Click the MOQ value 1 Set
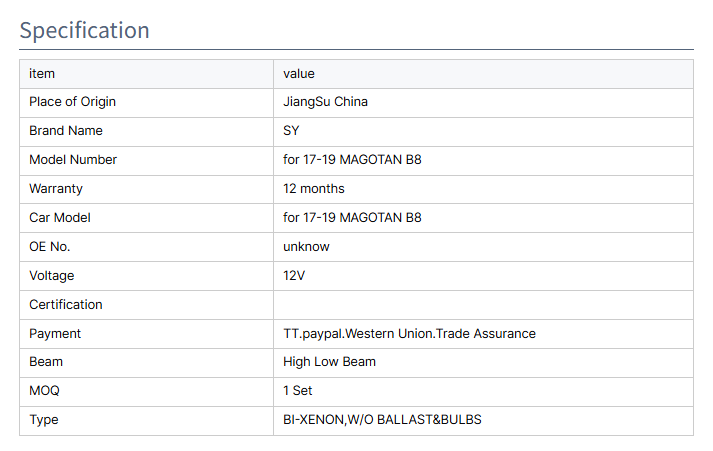Image resolution: width=713 pixels, height=451 pixels. pyautogui.click(x=297, y=391)
